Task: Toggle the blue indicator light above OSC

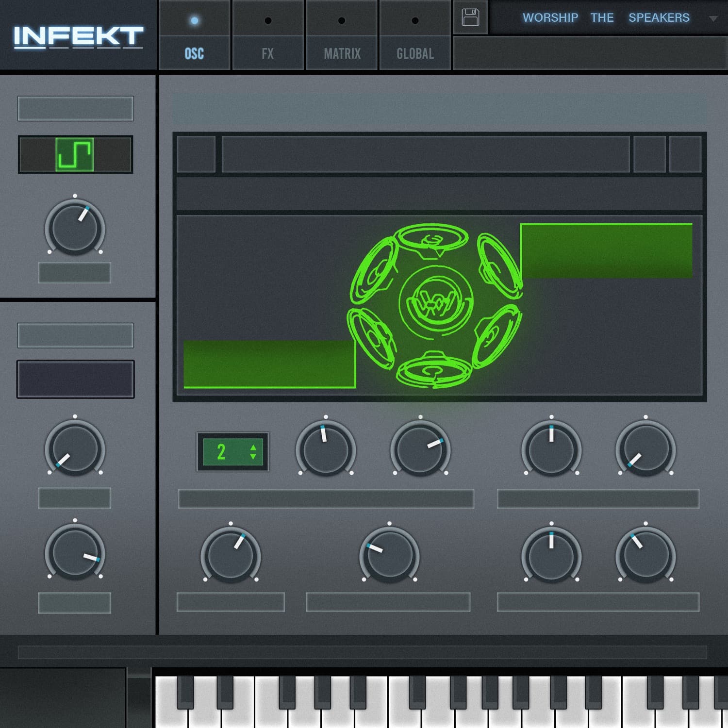Action: coord(195,20)
